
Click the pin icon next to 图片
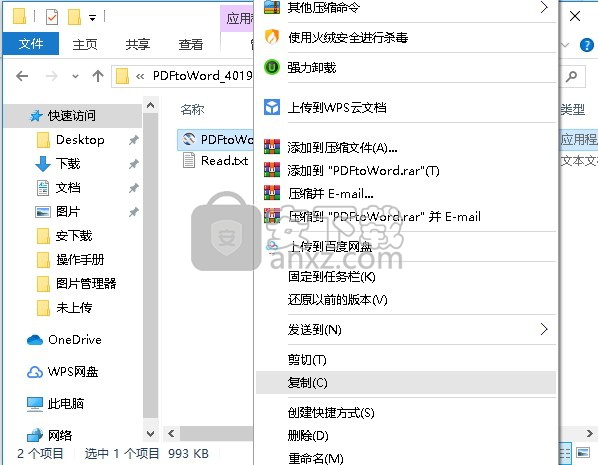coord(133,212)
